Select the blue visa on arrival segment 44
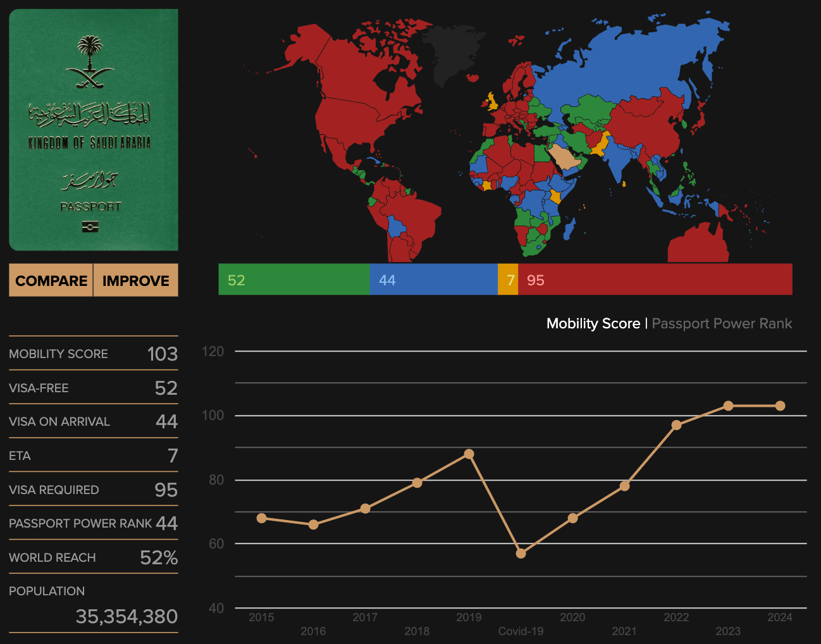 434,280
